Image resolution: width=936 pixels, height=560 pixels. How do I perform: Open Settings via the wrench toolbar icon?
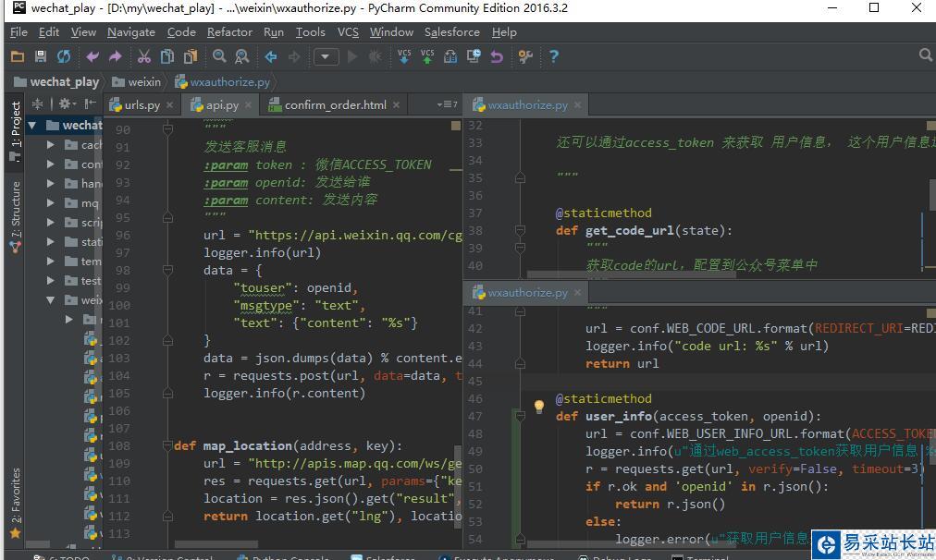[x=523, y=56]
